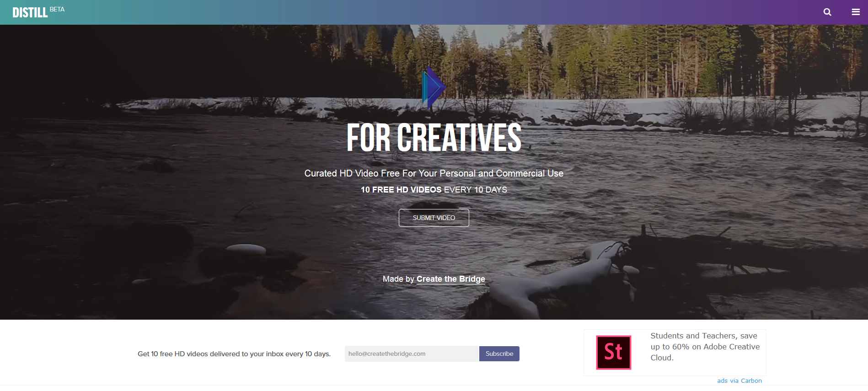This screenshot has height=391, width=868.
Task: Click the SUBMIT VIDEO button
Action: click(x=434, y=218)
